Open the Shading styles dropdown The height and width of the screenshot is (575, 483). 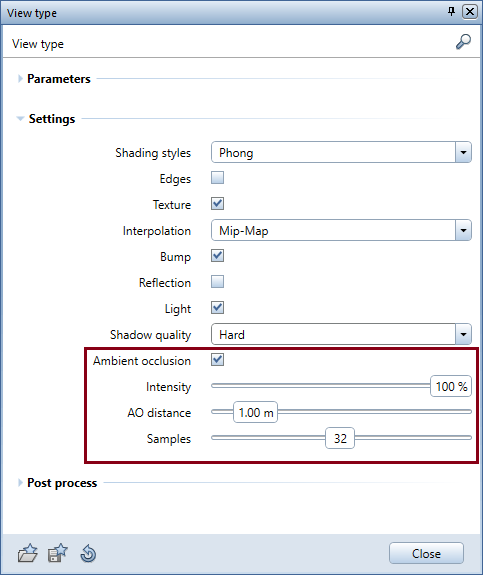[x=341, y=152]
